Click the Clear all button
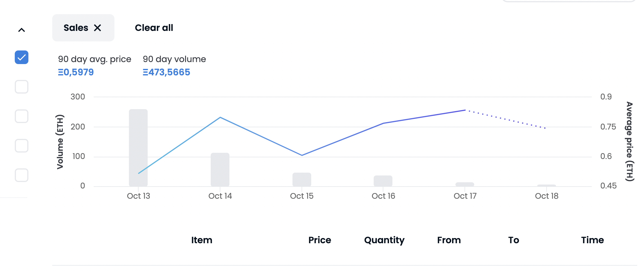Screen dimensions: 644x271 coord(154,28)
